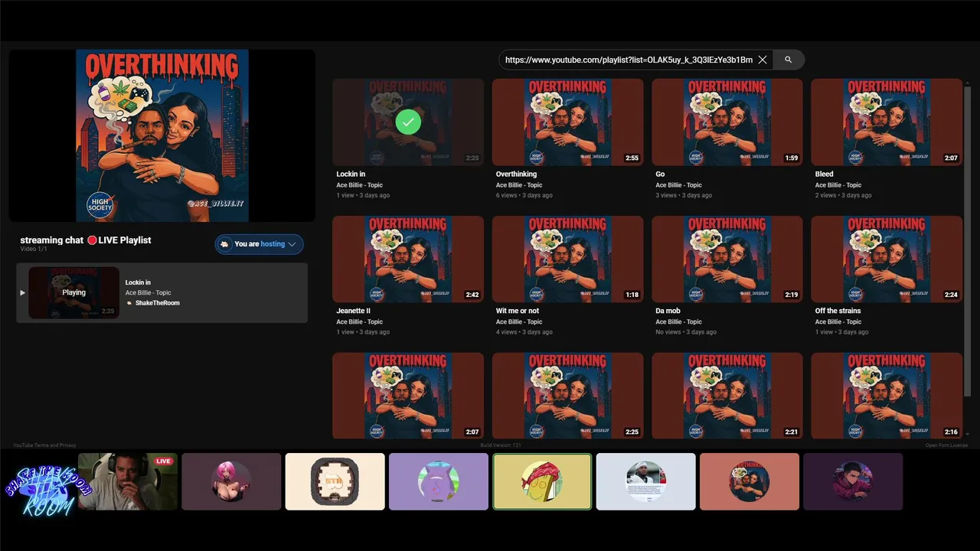Image resolution: width=980 pixels, height=551 pixels.
Task: Click the 'Build Version: 121' text
Action: click(501, 445)
